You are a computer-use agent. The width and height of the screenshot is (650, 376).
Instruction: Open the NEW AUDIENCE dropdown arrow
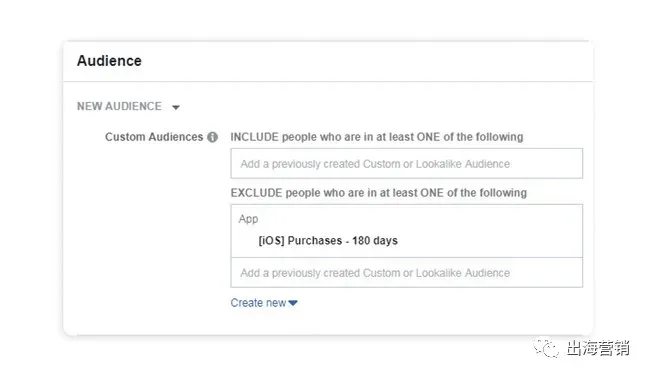pyautogui.click(x=176, y=107)
